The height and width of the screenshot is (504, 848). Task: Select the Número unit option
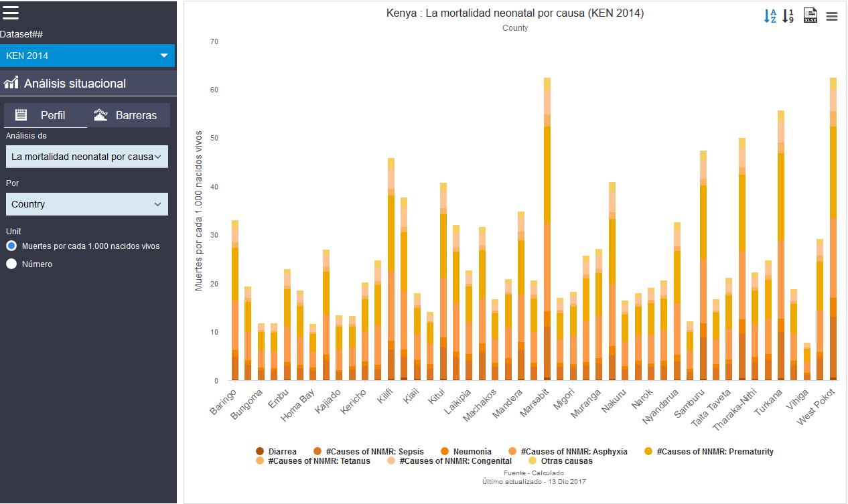[x=11, y=264]
